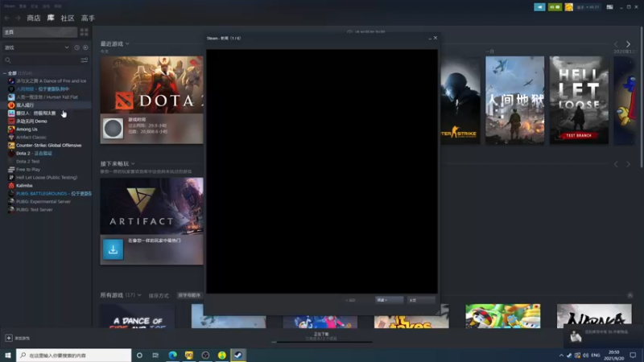
Task: Select Counter-Strike: Global Offensive
Action: [49, 146]
